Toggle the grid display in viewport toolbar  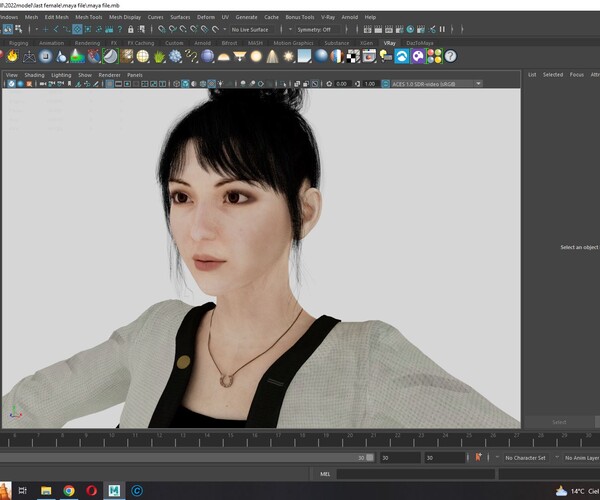[109, 84]
